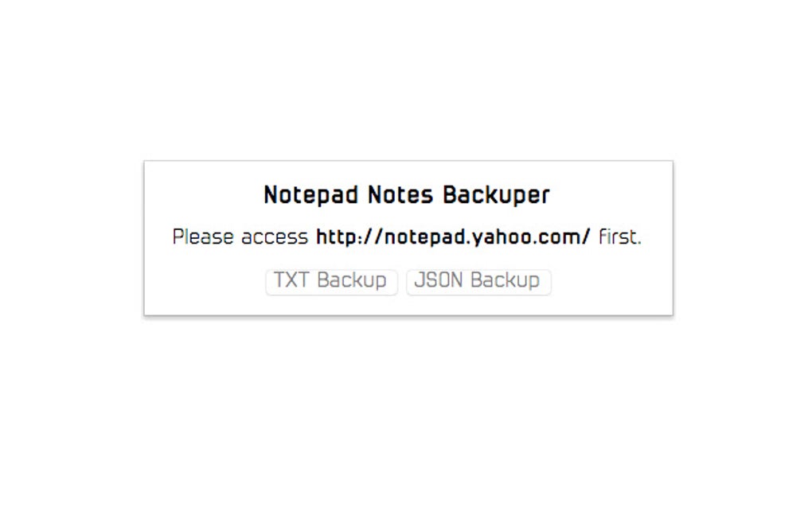Click the instruction text mentioning notepad.yahoo.com
Screen dimensions: 812x508
(406, 236)
